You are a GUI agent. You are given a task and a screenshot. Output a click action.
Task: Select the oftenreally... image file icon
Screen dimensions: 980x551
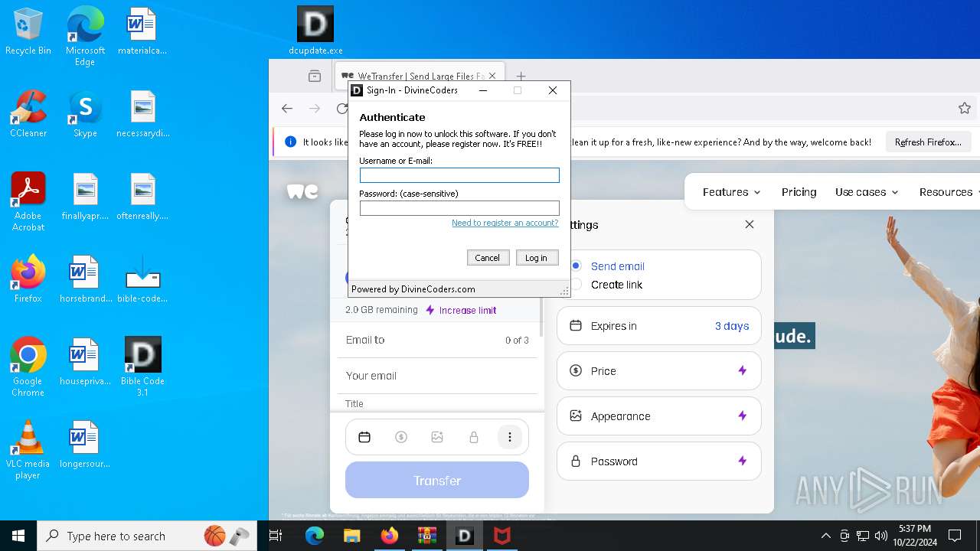click(142, 197)
